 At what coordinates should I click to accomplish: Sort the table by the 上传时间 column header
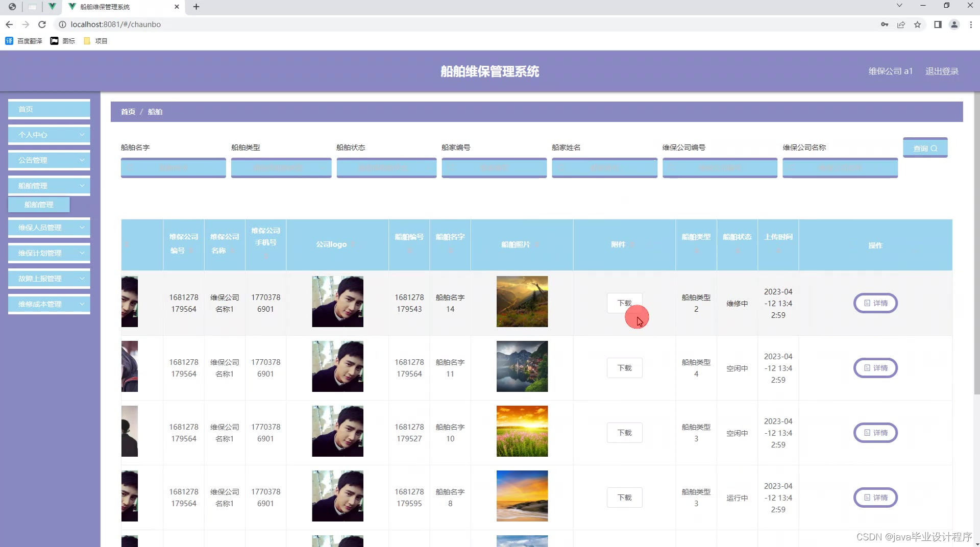click(778, 244)
